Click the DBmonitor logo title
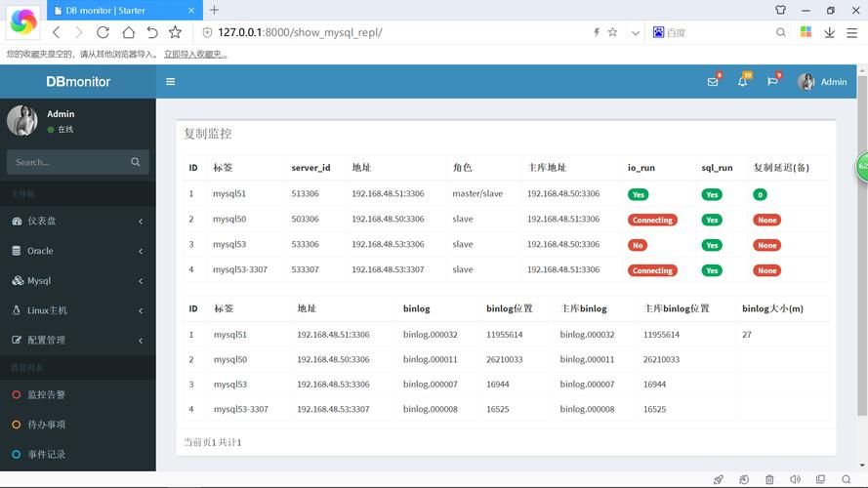Viewport: 868px width, 488px height. point(78,81)
